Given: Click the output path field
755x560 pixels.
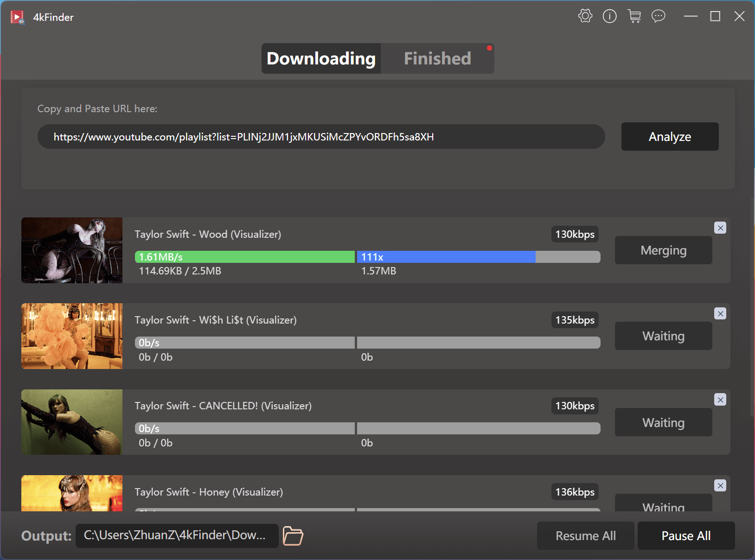Looking at the screenshot, I should [177, 535].
